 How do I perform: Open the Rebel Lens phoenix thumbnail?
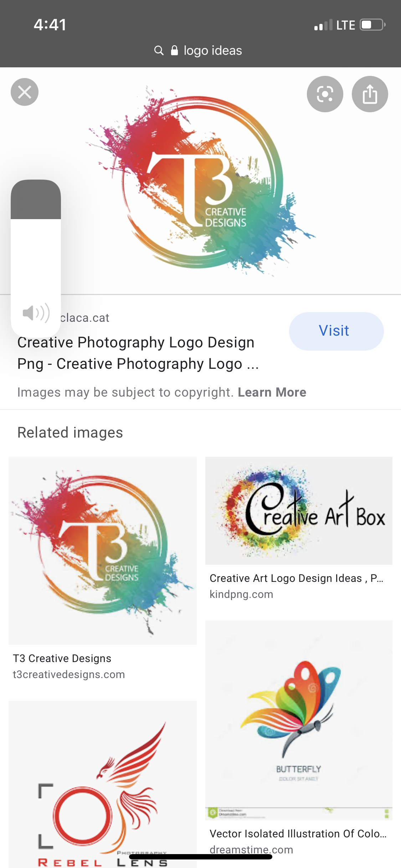point(103,784)
